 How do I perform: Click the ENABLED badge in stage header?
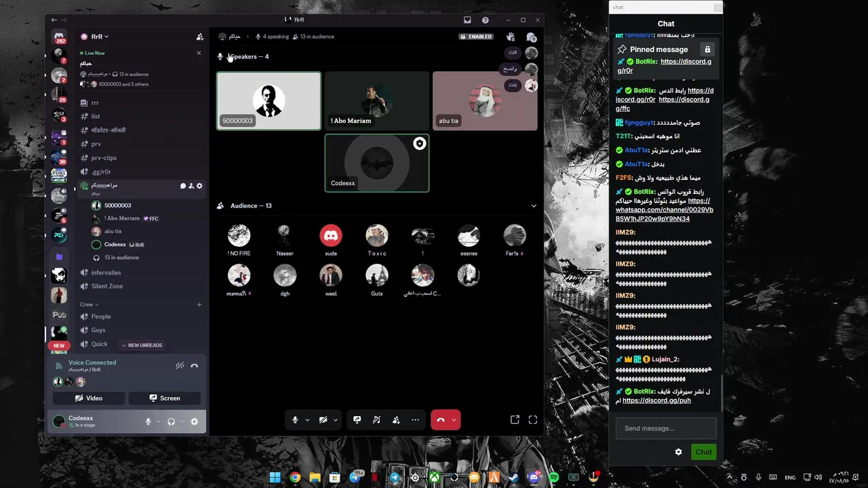coord(476,37)
